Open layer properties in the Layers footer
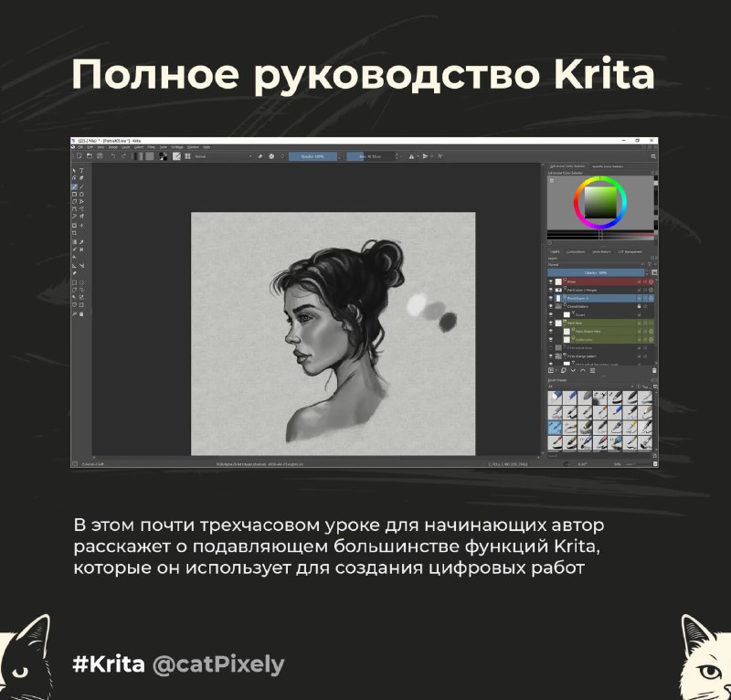This screenshot has width=731, height=700. tap(592, 371)
